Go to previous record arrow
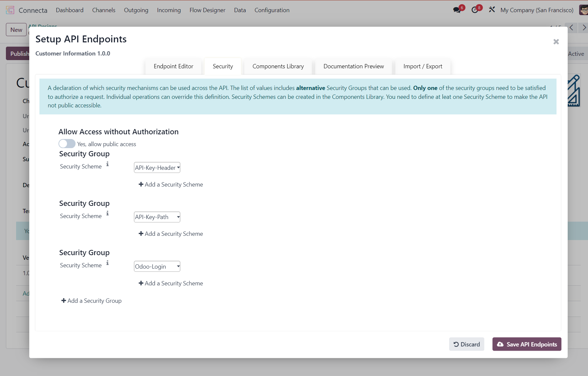The width and height of the screenshot is (588, 376). (571, 28)
